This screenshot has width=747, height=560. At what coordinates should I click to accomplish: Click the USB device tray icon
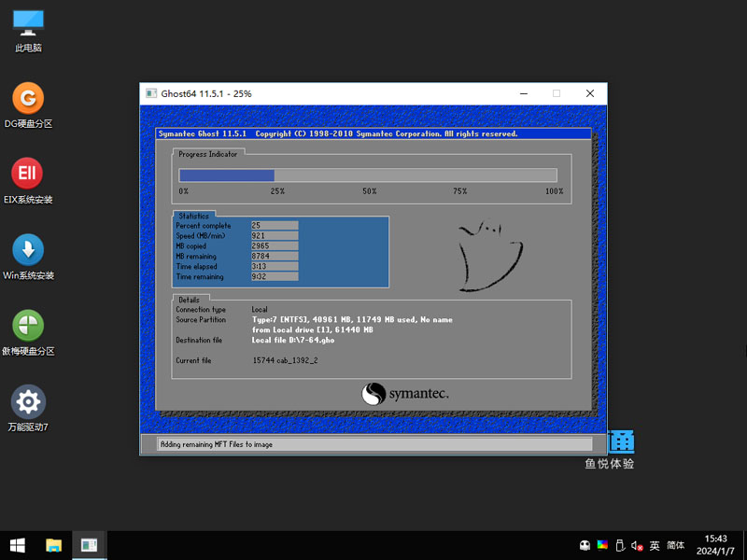[620, 546]
